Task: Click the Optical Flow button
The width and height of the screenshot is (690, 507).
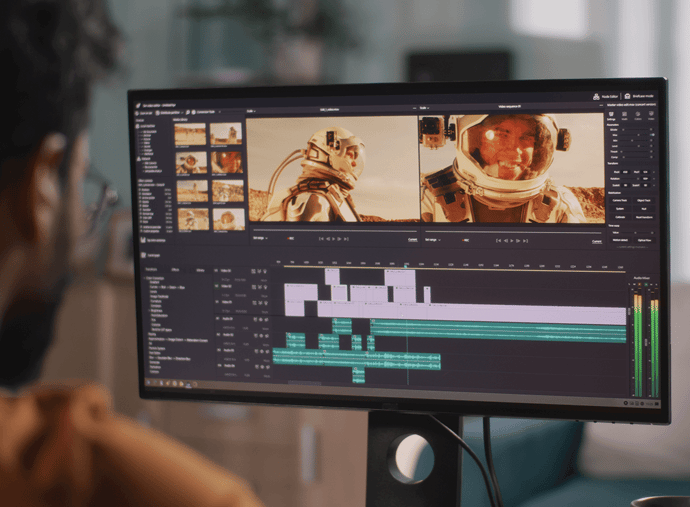Action: [x=644, y=240]
